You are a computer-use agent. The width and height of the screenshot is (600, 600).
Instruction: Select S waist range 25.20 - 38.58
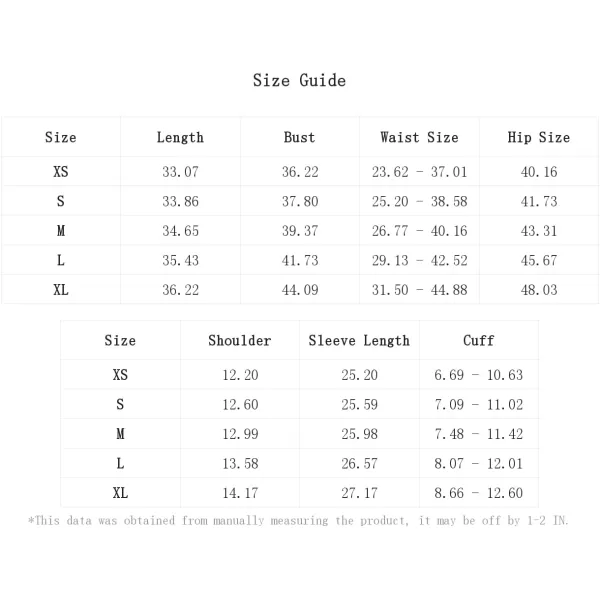(x=419, y=201)
